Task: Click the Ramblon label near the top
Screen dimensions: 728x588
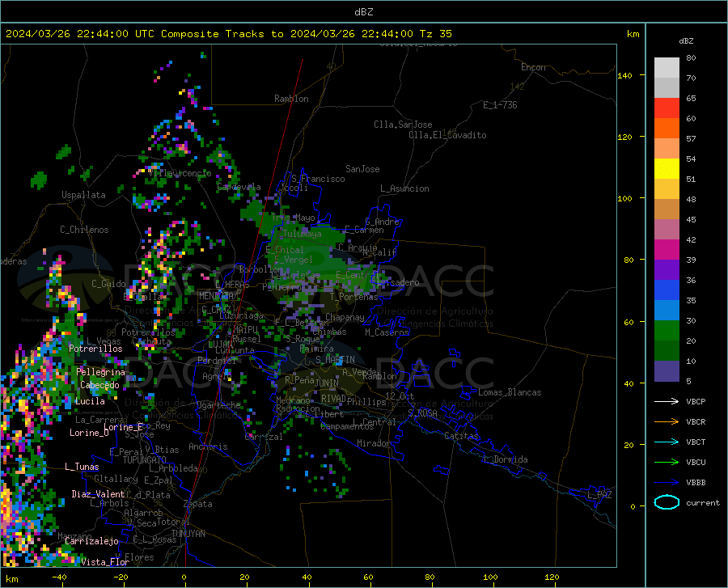Action: click(291, 99)
